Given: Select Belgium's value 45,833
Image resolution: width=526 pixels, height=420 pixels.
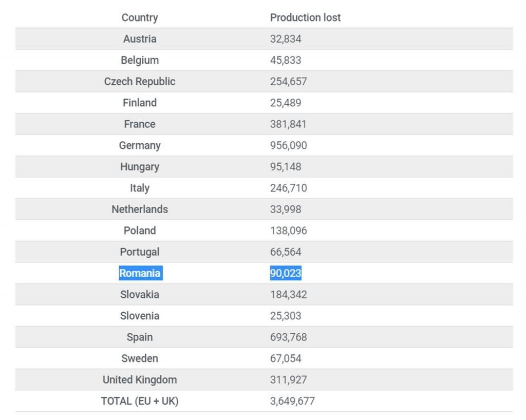Looking at the screenshot, I should (x=286, y=61).
